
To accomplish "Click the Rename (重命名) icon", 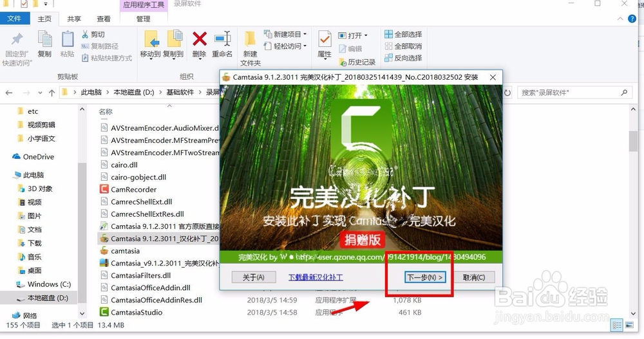I will [222, 39].
